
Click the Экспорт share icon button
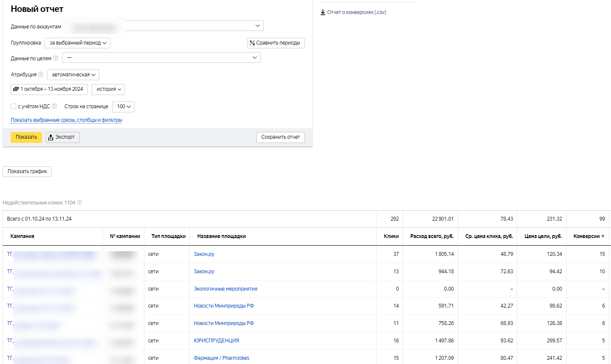coord(62,137)
